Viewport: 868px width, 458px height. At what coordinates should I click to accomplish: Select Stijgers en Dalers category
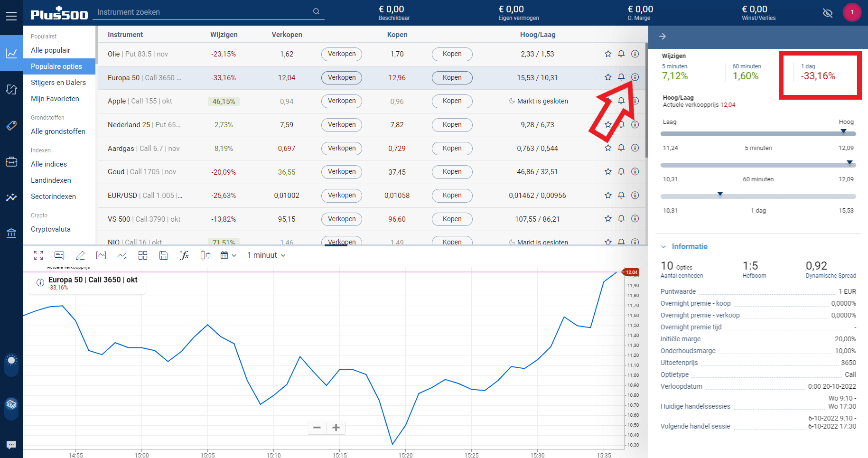(x=58, y=83)
